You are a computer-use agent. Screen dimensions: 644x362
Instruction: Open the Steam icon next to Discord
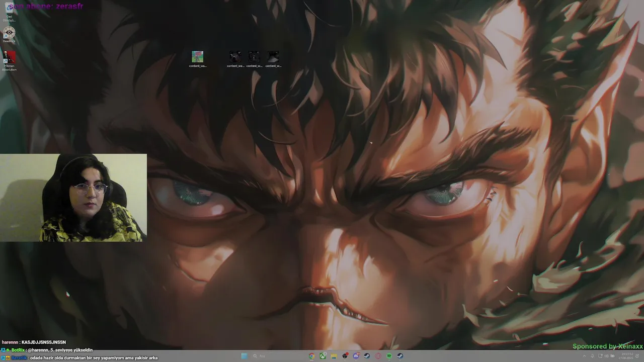[x=367, y=356]
